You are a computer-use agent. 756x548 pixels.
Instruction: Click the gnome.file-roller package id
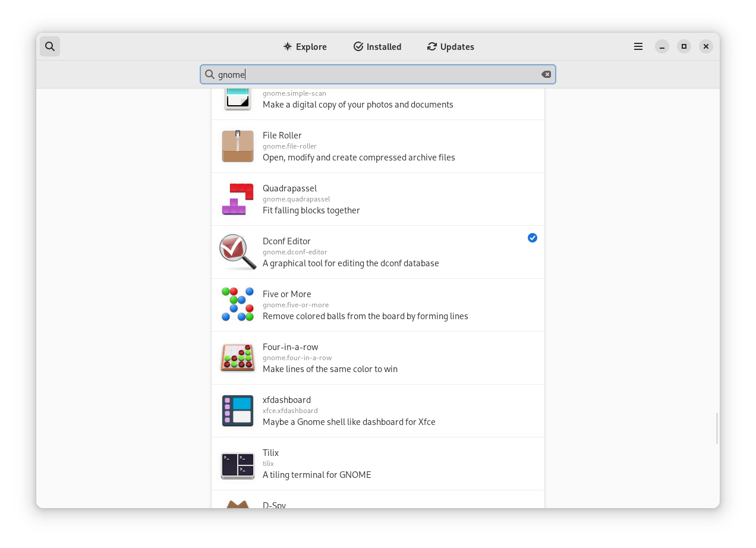[x=289, y=146]
